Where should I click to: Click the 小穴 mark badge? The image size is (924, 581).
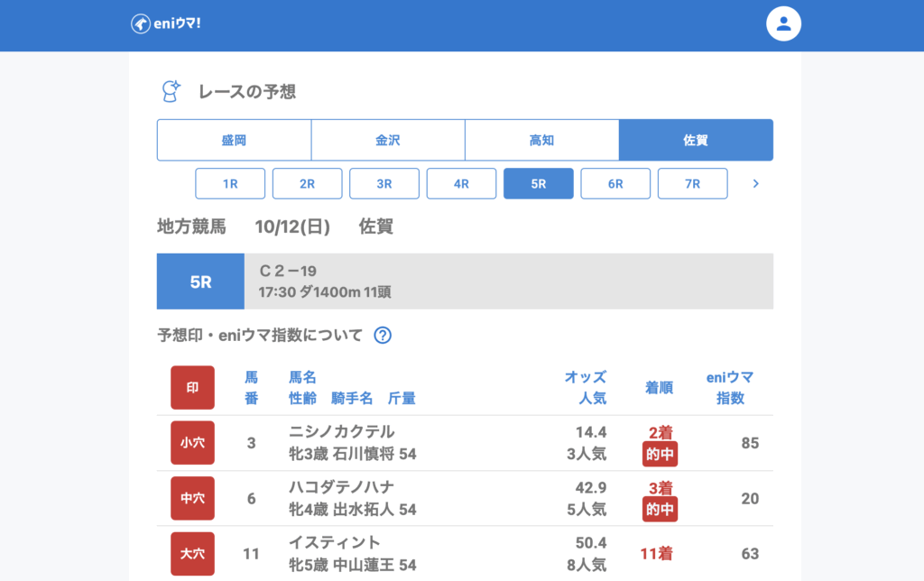click(192, 442)
